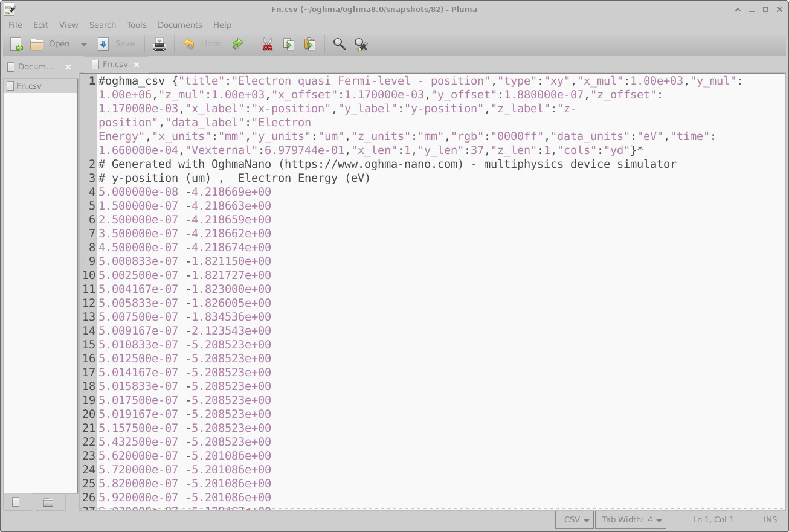The image size is (789, 532).
Task: Click line number 20 in the gutter
Action: [x=89, y=414]
